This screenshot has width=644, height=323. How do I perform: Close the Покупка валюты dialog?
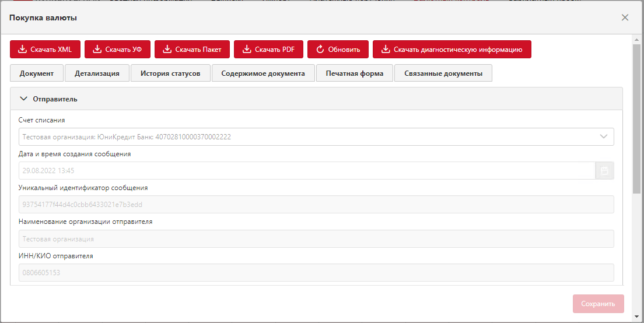coord(625,17)
